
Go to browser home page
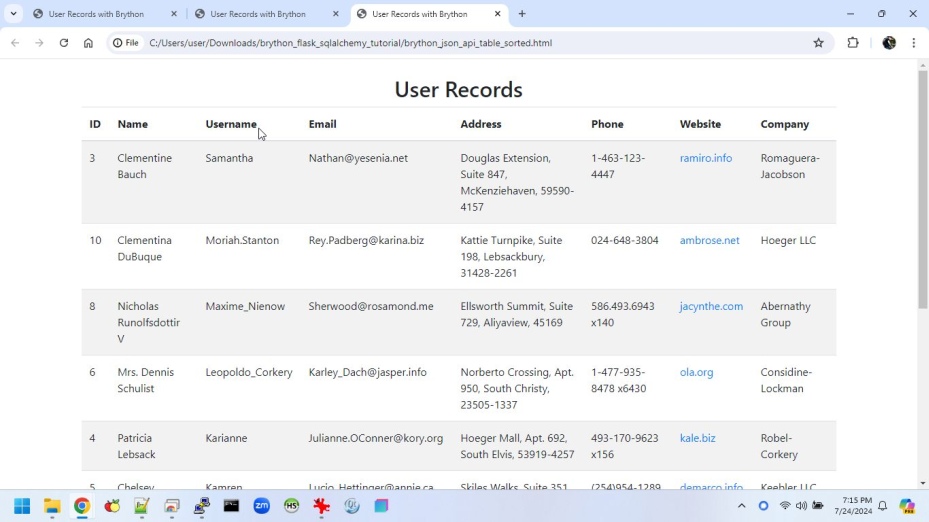coord(88,43)
